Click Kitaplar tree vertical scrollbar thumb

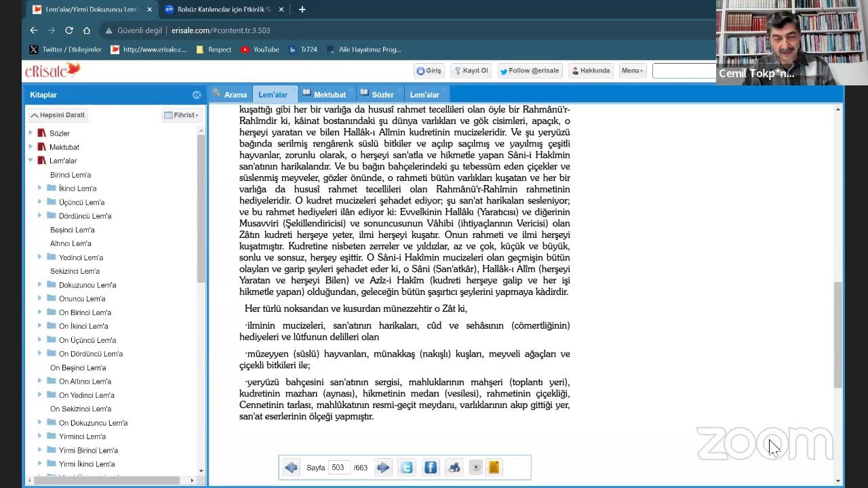tap(201, 209)
